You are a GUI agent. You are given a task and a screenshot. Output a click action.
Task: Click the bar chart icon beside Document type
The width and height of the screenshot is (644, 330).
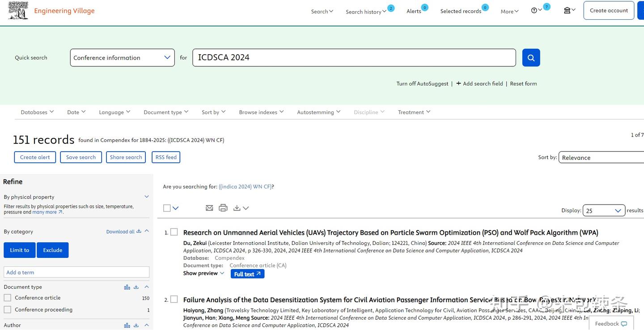(x=127, y=287)
